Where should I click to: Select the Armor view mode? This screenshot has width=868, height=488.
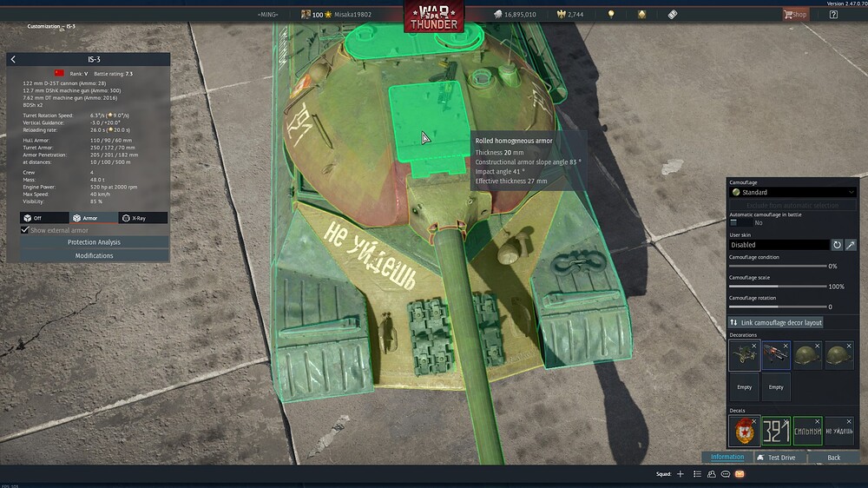tap(94, 218)
